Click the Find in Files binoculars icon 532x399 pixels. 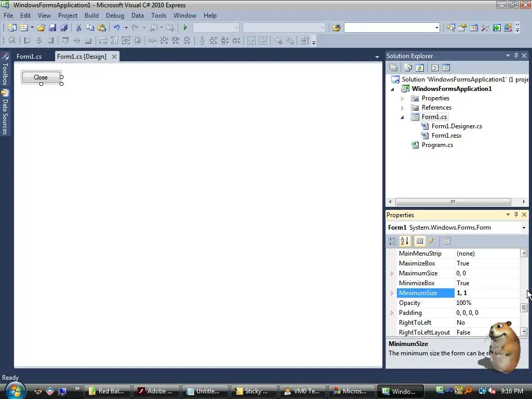[x=336, y=28]
